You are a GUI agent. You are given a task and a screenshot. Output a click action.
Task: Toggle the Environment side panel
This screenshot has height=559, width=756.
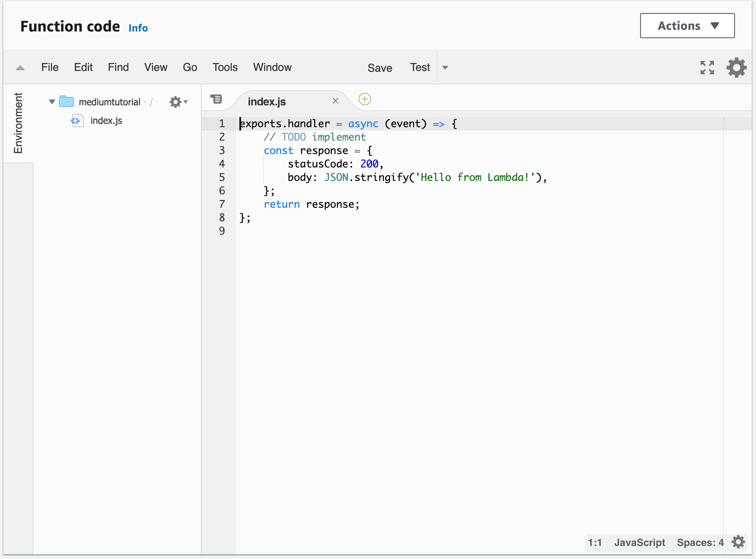coord(18,123)
